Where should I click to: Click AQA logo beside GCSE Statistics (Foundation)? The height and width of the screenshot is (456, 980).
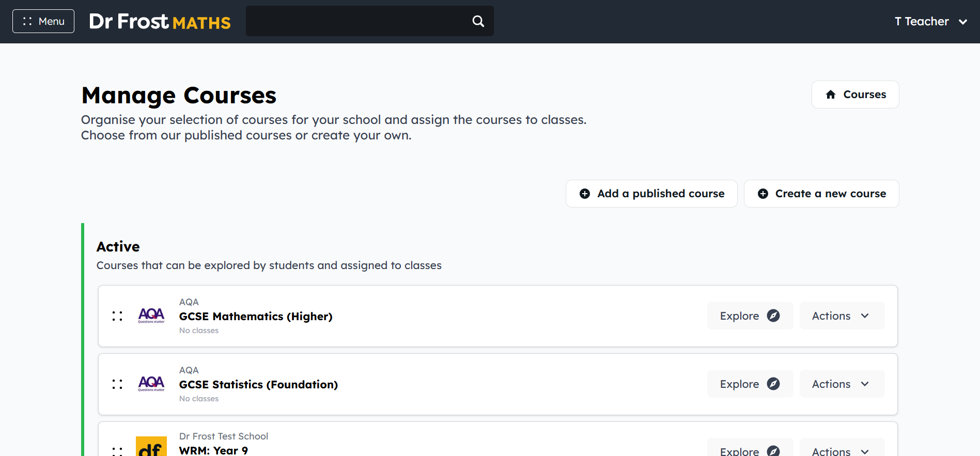coord(151,384)
